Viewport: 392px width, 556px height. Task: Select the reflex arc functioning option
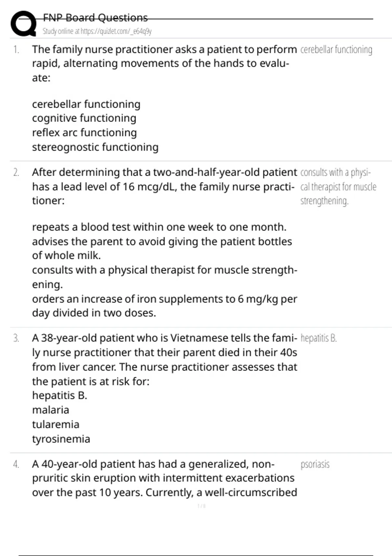click(x=84, y=132)
